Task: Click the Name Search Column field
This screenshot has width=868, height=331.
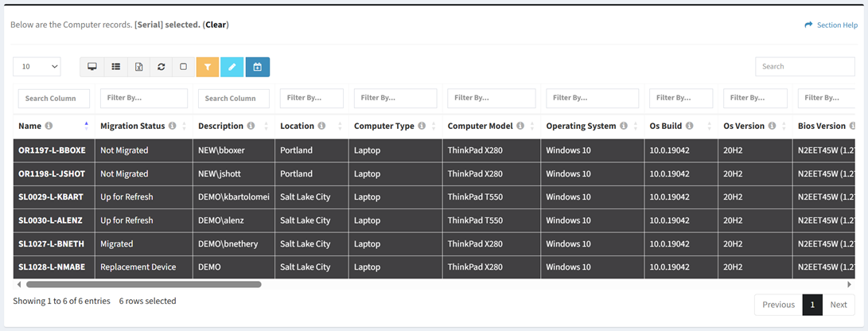Action: point(53,99)
